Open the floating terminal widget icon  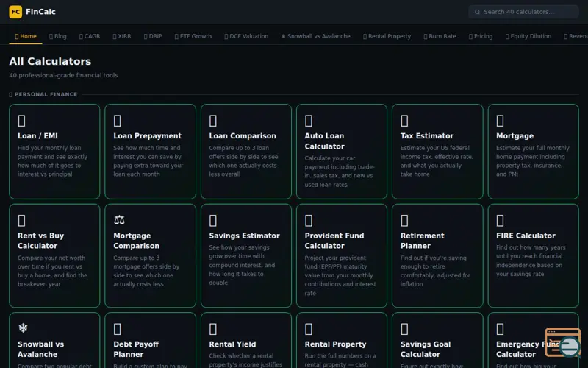pos(563,342)
